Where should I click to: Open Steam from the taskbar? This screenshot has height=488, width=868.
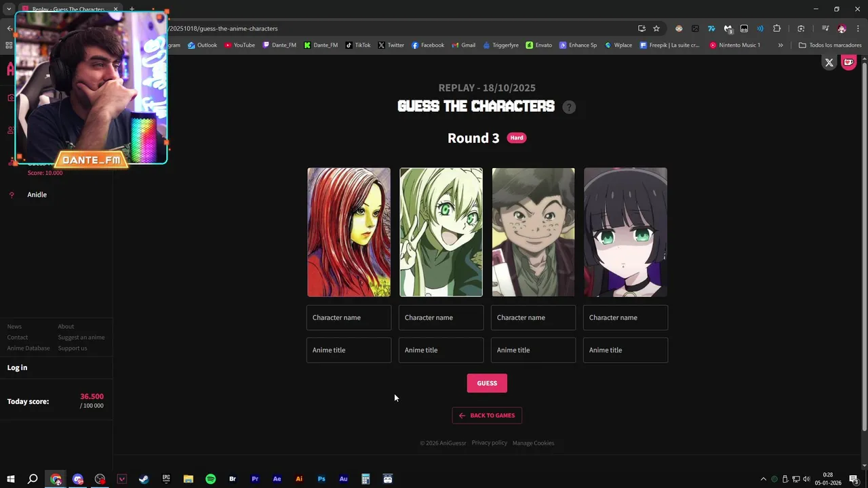pos(144,479)
